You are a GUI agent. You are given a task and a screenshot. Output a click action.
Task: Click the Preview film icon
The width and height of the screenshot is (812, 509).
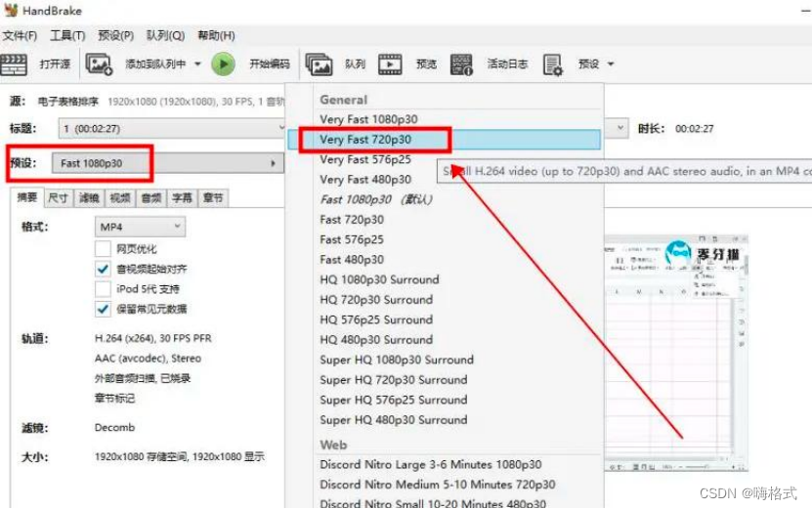pyautogui.click(x=390, y=64)
